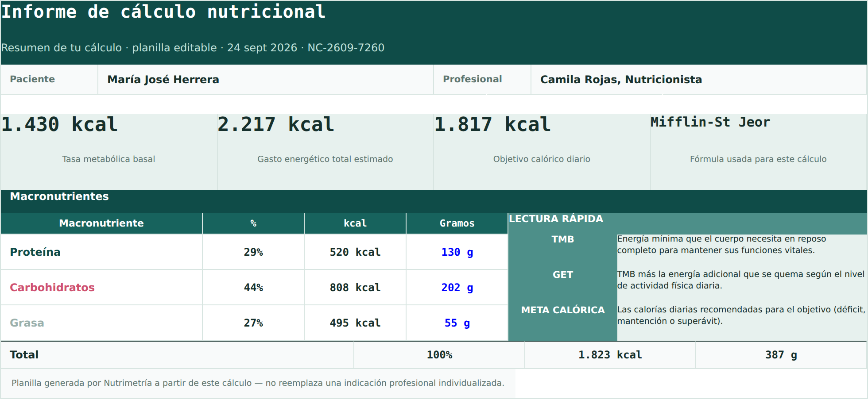Select Camila Rojas, Nutricionista cell
This screenshot has height=400, width=868.
(x=699, y=80)
